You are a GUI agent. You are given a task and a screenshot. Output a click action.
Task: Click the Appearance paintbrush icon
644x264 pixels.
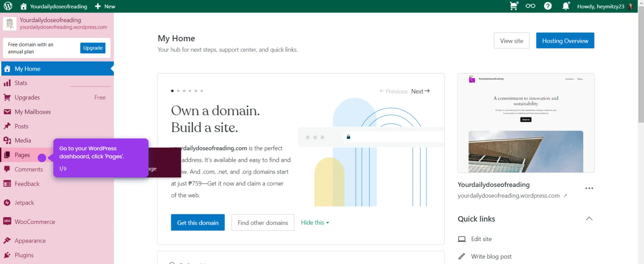click(x=7, y=240)
